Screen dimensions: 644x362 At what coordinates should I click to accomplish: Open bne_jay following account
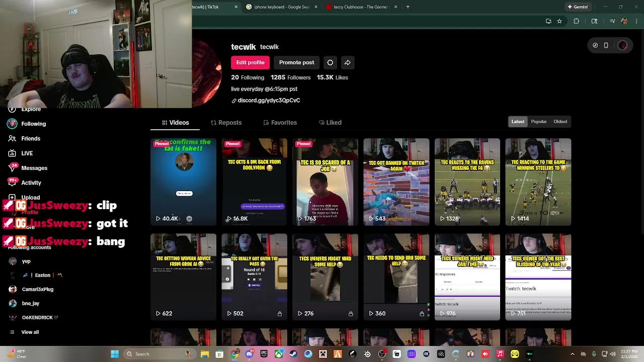coord(24,304)
